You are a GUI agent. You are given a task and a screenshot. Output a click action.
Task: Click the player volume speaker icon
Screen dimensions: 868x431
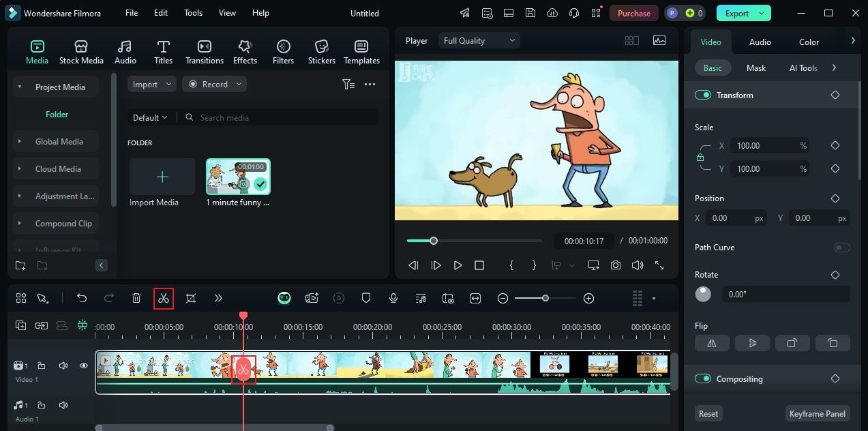(638, 265)
